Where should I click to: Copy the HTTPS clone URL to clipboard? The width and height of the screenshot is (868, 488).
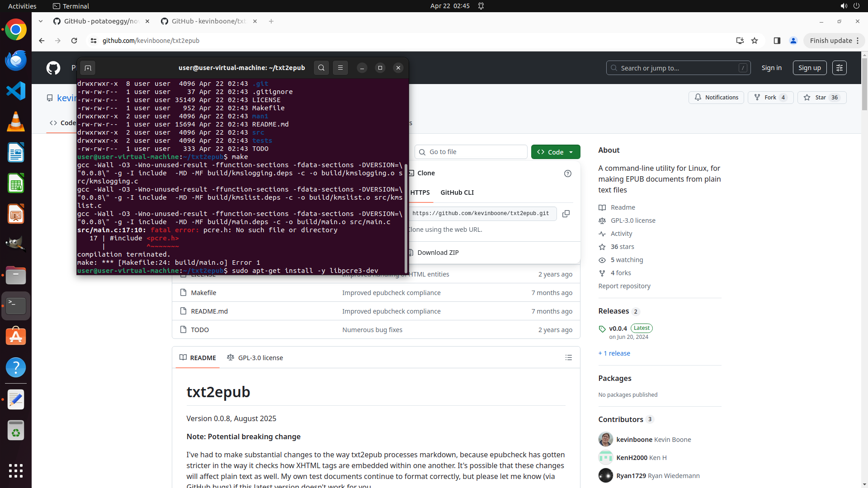pos(566,214)
